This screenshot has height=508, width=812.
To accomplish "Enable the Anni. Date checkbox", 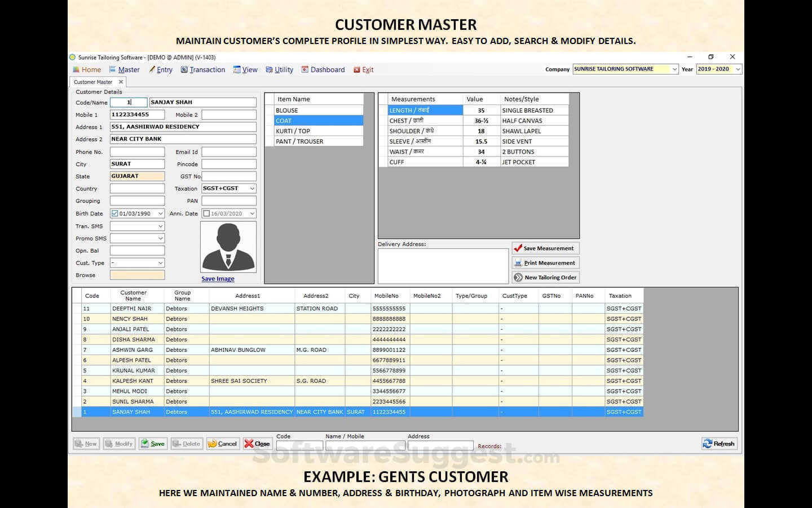I will click(x=206, y=213).
